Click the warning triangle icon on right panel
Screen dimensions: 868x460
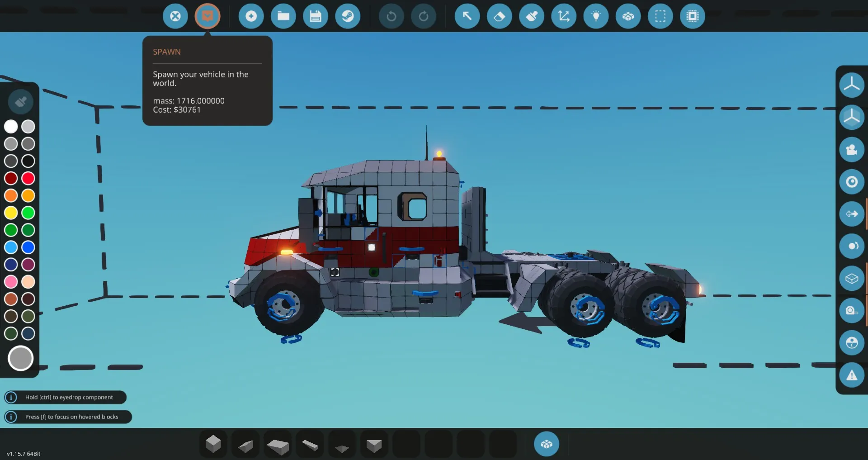852,375
